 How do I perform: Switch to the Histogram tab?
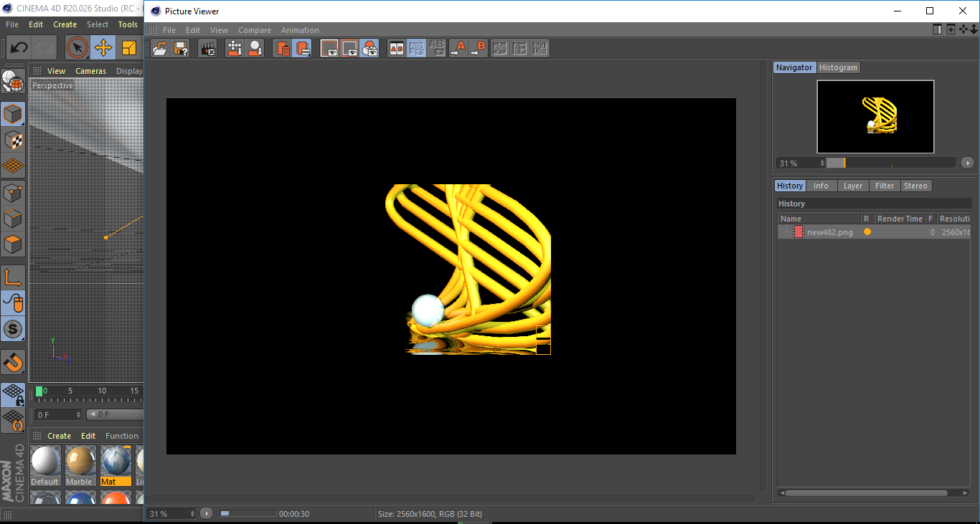[x=838, y=67]
